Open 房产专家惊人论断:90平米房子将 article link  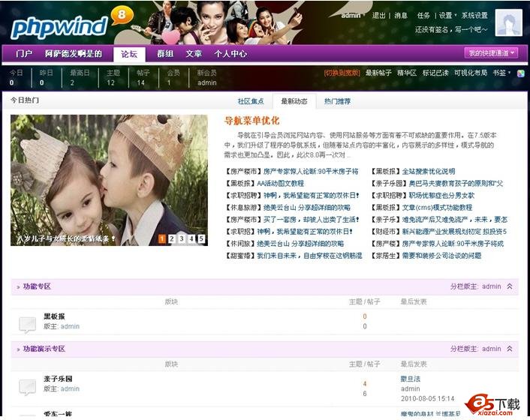(311, 172)
